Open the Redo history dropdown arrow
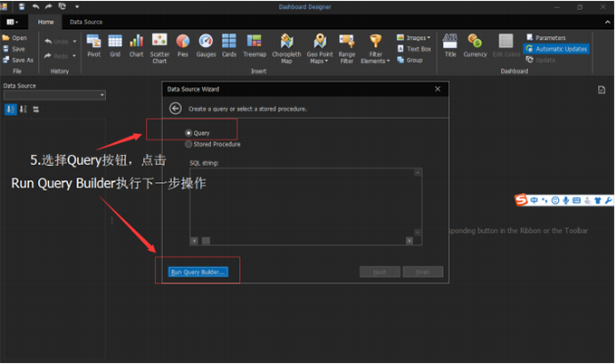The width and height of the screenshot is (616, 364). pos(74,56)
